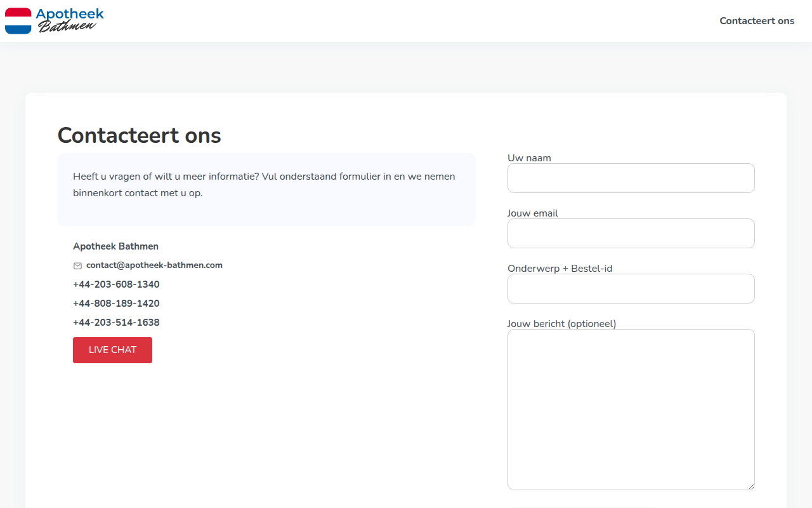Click phone number +44-203-608-1340
This screenshot has width=812, height=508.
pos(116,284)
